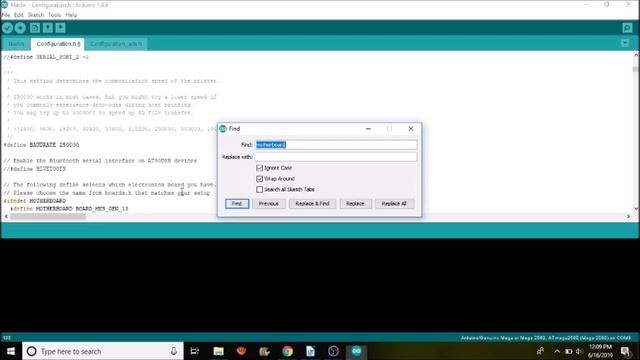Minimize the Find dialog
Screen dimensions: 640x360
point(368,129)
